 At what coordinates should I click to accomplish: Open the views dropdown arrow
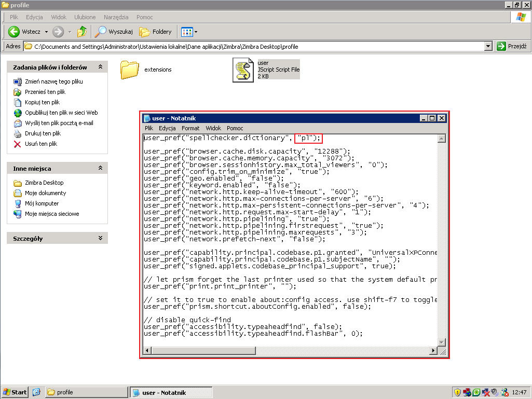pos(196,32)
